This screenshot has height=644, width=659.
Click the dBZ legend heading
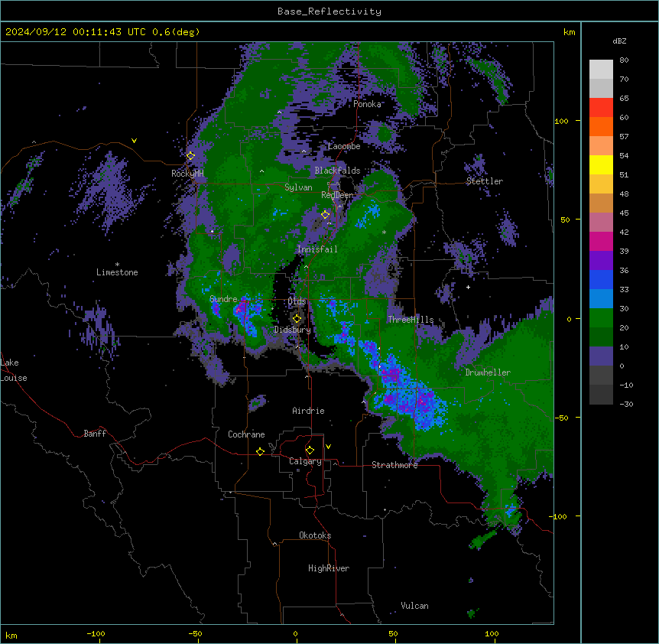point(619,41)
